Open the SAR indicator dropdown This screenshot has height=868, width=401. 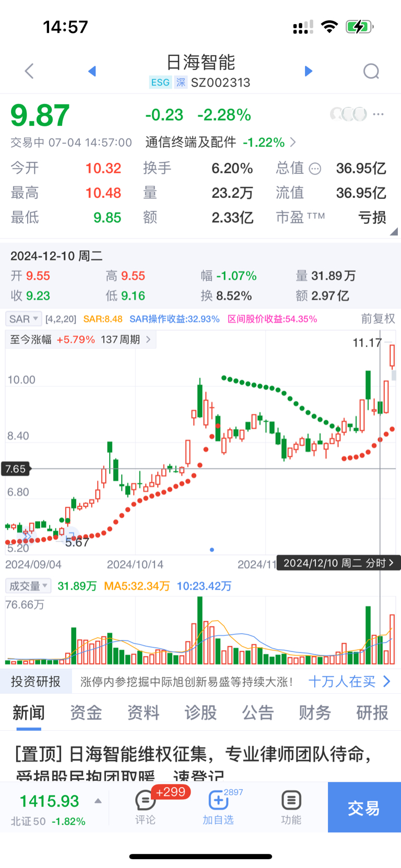[24, 319]
